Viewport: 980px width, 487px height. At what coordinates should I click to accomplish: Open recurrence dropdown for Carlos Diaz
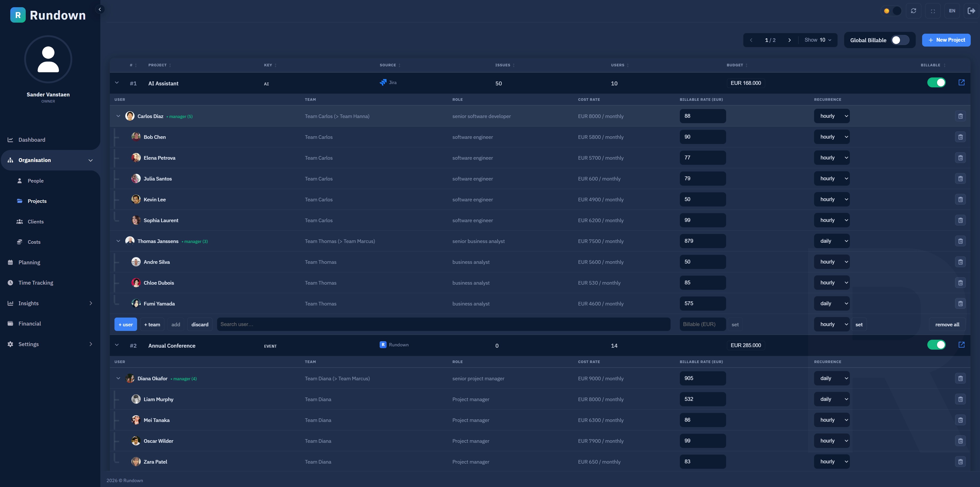832,116
